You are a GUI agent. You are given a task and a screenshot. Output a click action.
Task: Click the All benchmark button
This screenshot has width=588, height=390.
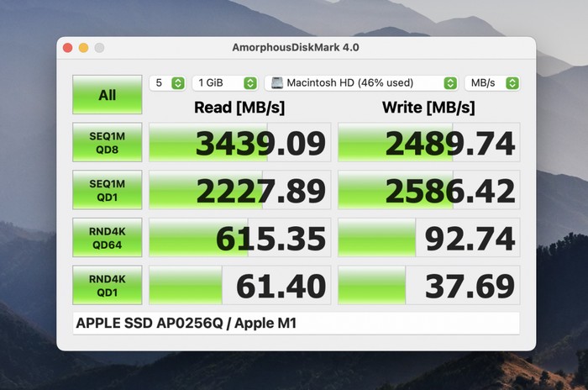pos(108,95)
